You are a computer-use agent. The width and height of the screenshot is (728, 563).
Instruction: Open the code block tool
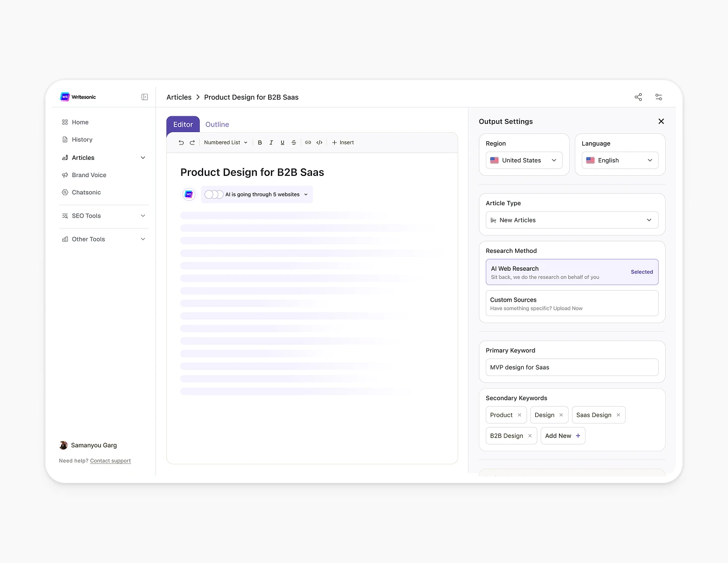click(x=319, y=142)
